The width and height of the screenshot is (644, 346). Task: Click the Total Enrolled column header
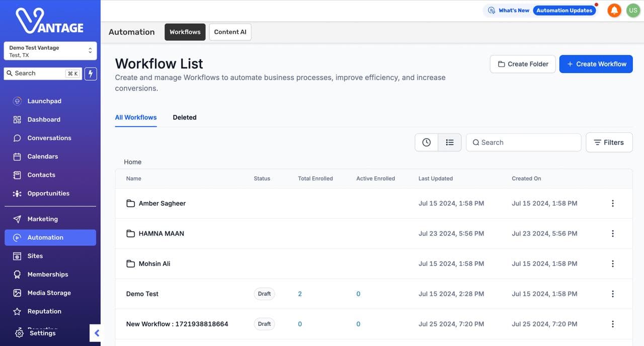coord(315,179)
